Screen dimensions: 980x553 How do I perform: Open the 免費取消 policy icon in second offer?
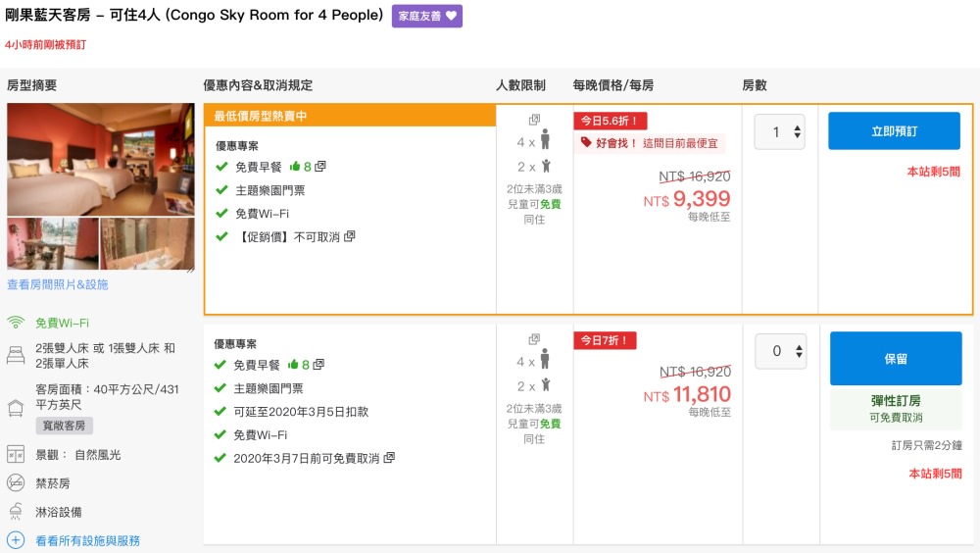tap(389, 458)
